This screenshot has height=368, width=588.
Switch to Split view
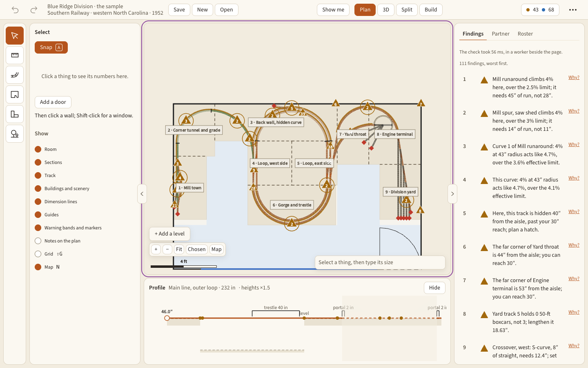pos(407,10)
